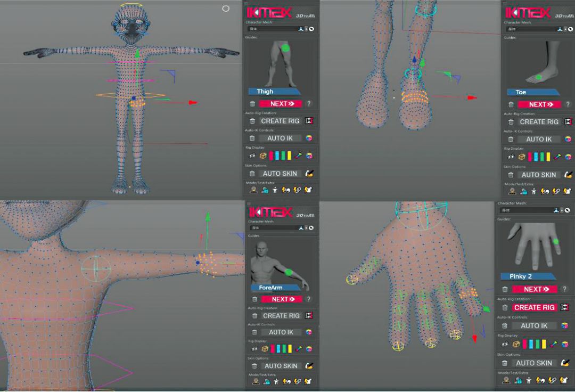Click the Toe guide foot image
This screenshot has width=575, height=392.
tap(542, 63)
